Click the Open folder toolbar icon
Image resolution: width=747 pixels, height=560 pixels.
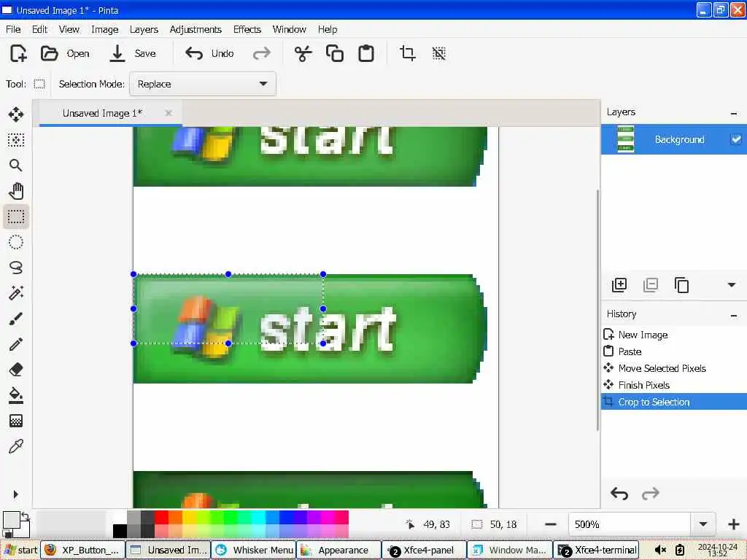click(x=49, y=53)
